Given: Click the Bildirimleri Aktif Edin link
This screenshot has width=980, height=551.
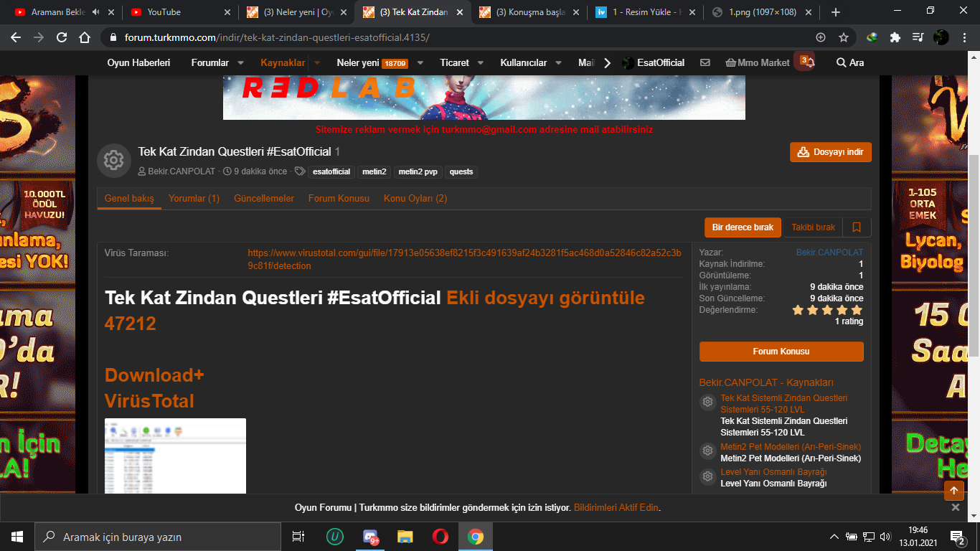Looking at the screenshot, I should tap(616, 507).
